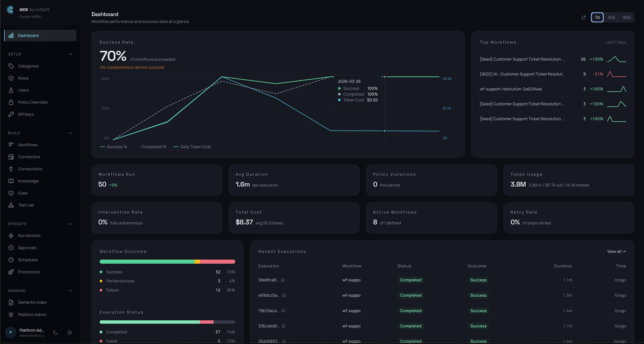Viewport: 644px width, 344px height.
Task: Click the Workflow Outcome progress bar
Action: (167, 262)
